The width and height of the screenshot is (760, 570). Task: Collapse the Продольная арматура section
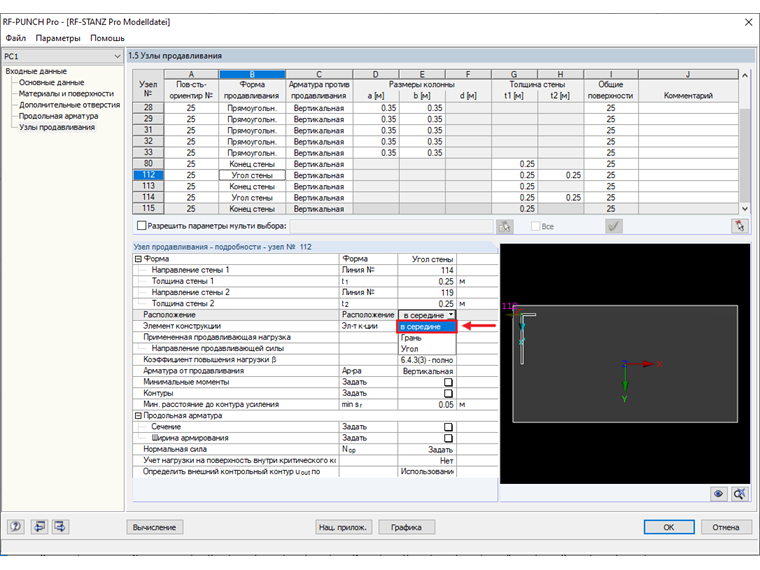138,415
